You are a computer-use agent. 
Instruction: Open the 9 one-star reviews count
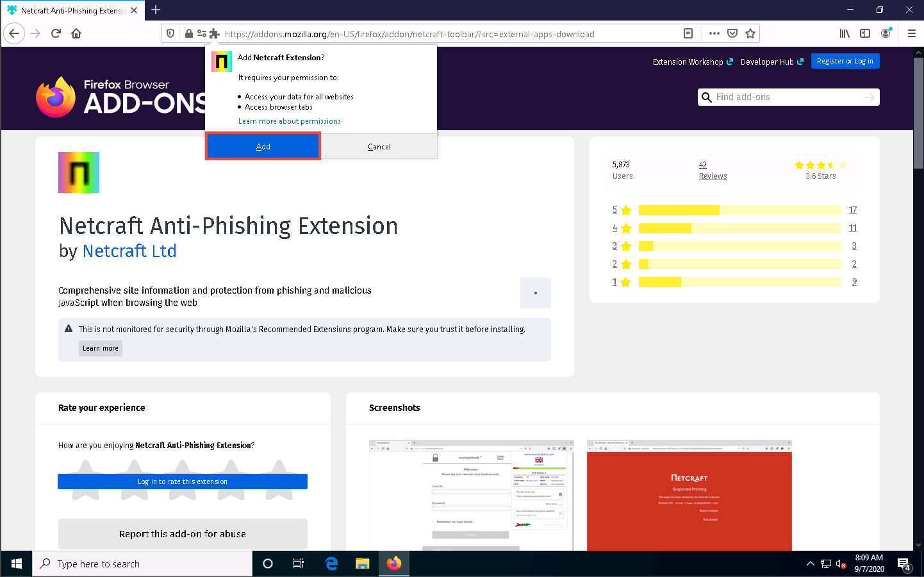point(854,282)
